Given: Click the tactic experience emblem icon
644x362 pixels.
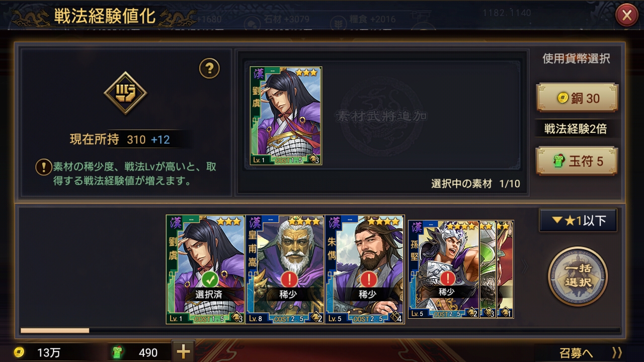Looking at the screenshot, I should coord(125,93).
